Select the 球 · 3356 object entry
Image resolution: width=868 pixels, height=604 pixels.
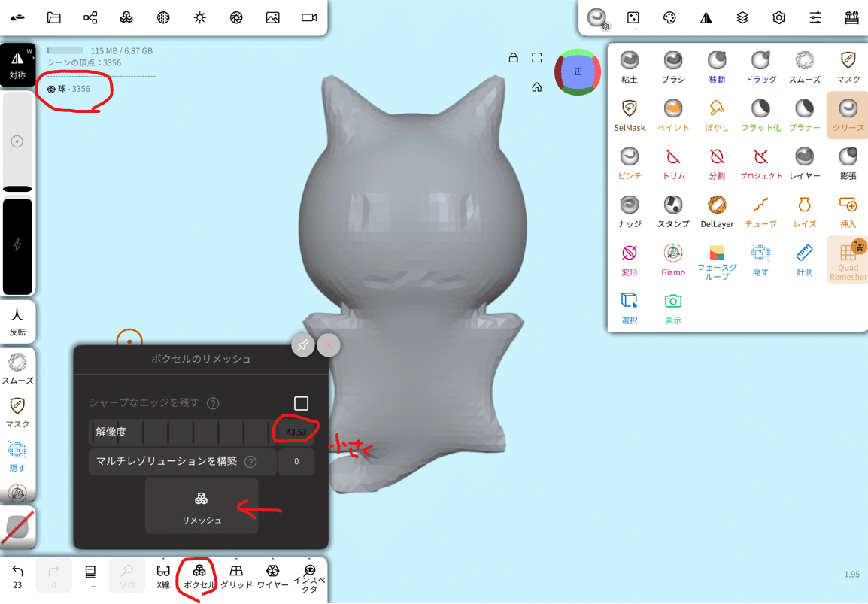[68, 89]
